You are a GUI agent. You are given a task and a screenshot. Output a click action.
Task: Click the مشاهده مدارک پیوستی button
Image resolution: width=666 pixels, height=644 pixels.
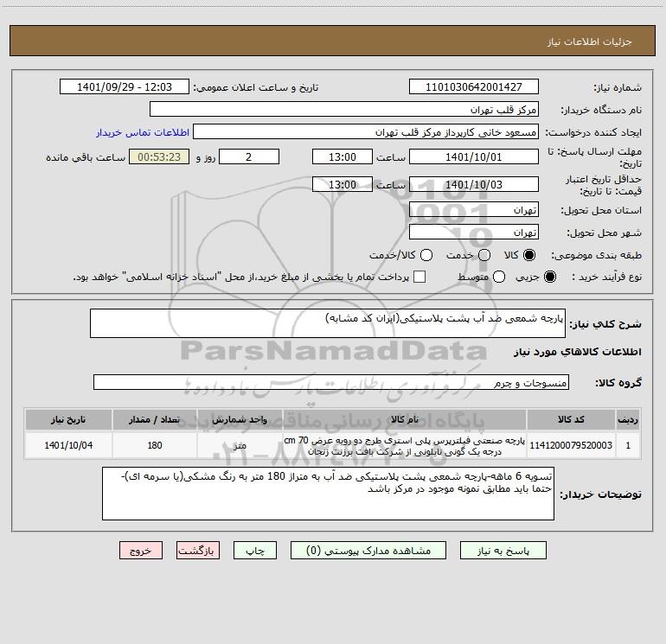368,551
